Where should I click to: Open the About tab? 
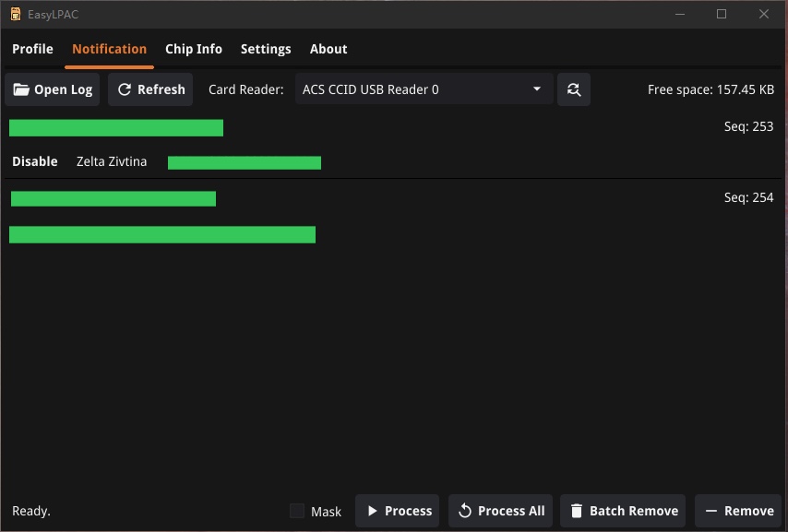328,49
